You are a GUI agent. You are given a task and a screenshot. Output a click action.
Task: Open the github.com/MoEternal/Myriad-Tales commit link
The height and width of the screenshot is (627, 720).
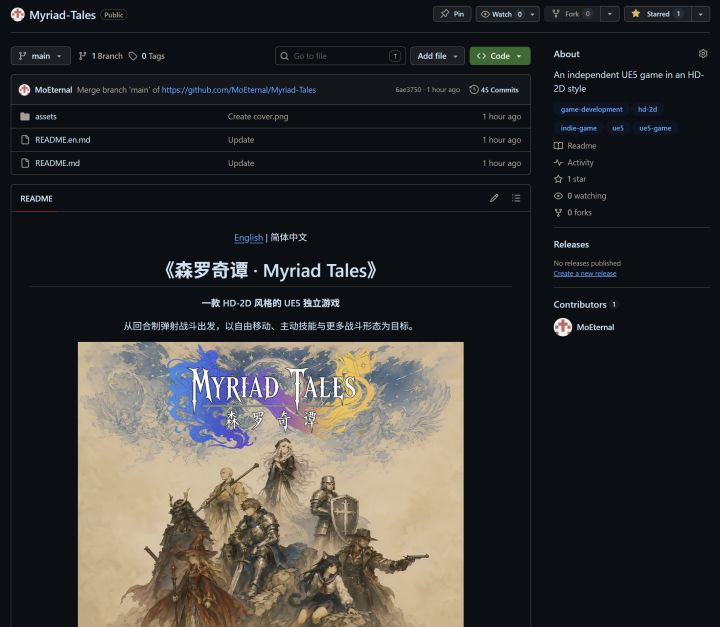[238, 90]
